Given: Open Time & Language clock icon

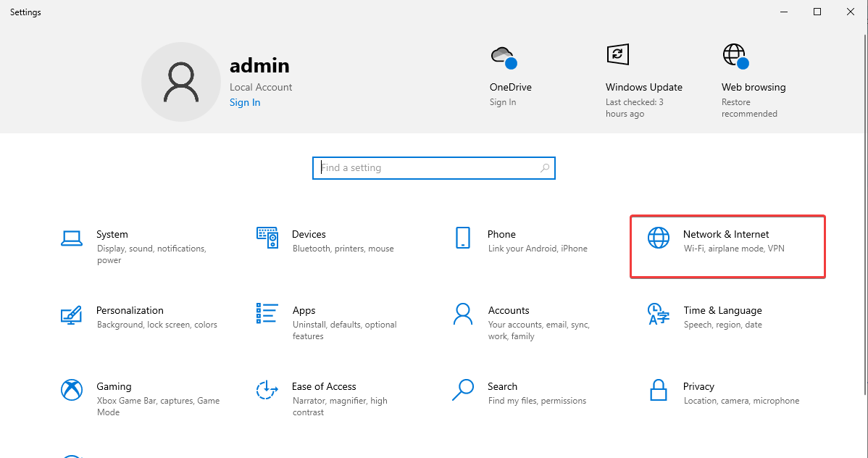Looking at the screenshot, I should pyautogui.click(x=658, y=314).
